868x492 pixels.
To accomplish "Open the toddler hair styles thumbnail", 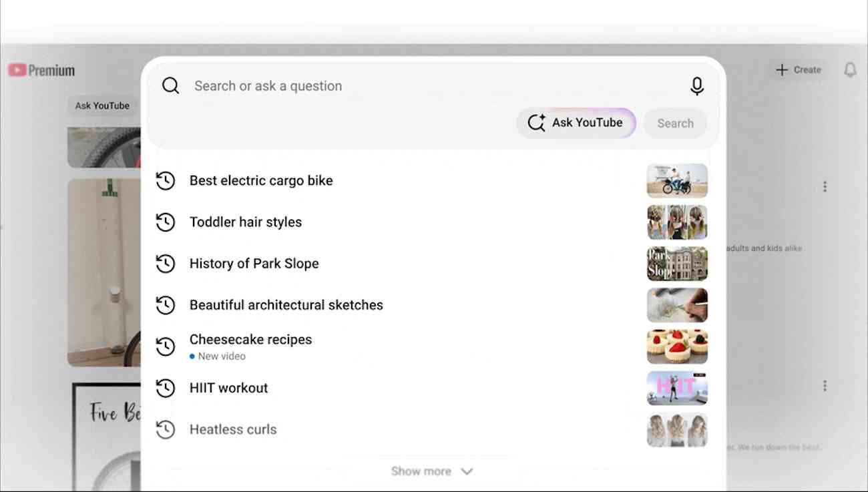I will coord(677,222).
